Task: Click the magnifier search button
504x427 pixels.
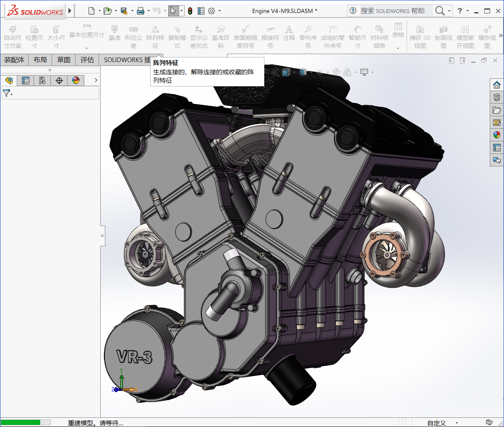Action: pyautogui.click(x=439, y=11)
